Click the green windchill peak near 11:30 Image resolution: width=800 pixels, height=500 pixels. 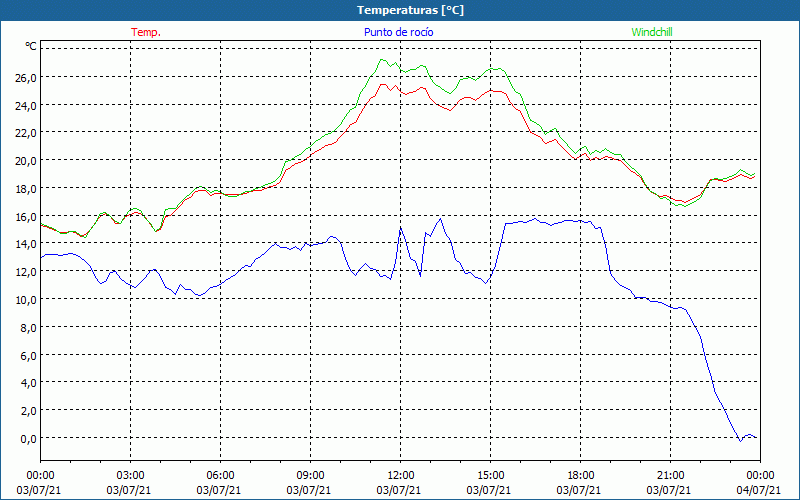382,60
